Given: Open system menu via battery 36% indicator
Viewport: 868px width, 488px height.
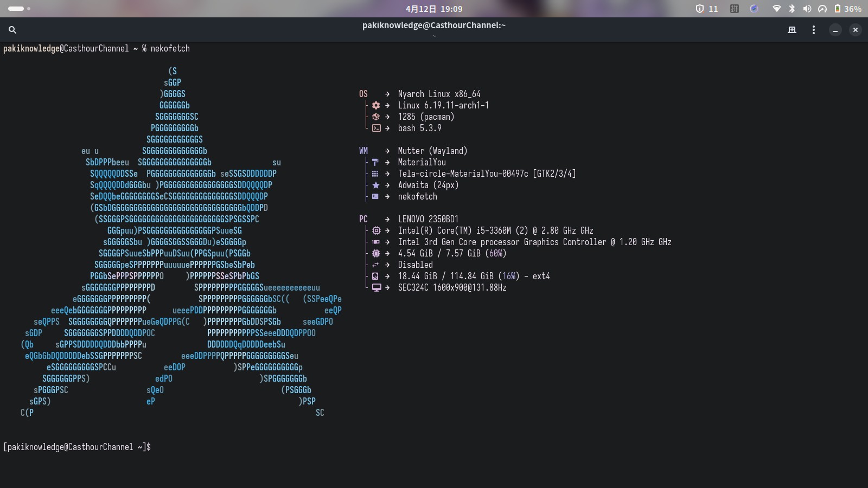Looking at the screenshot, I should click(847, 9).
